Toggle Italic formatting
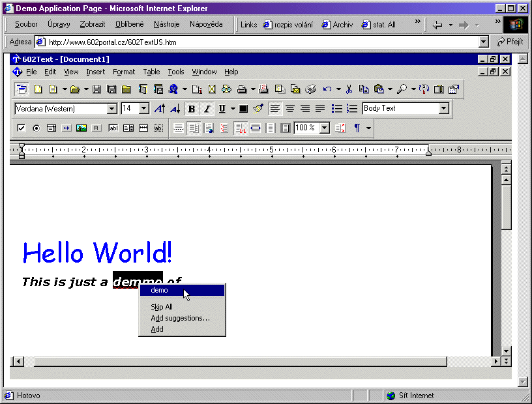This screenshot has width=532, height=404. click(207, 109)
